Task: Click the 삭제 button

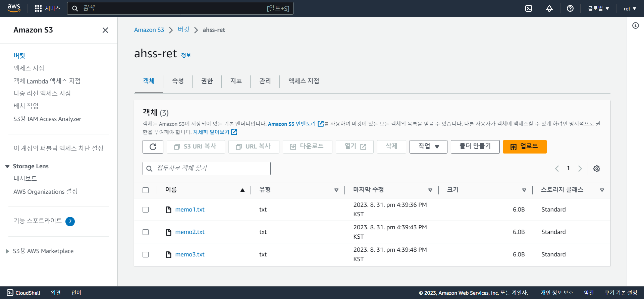Action: point(391,147)
